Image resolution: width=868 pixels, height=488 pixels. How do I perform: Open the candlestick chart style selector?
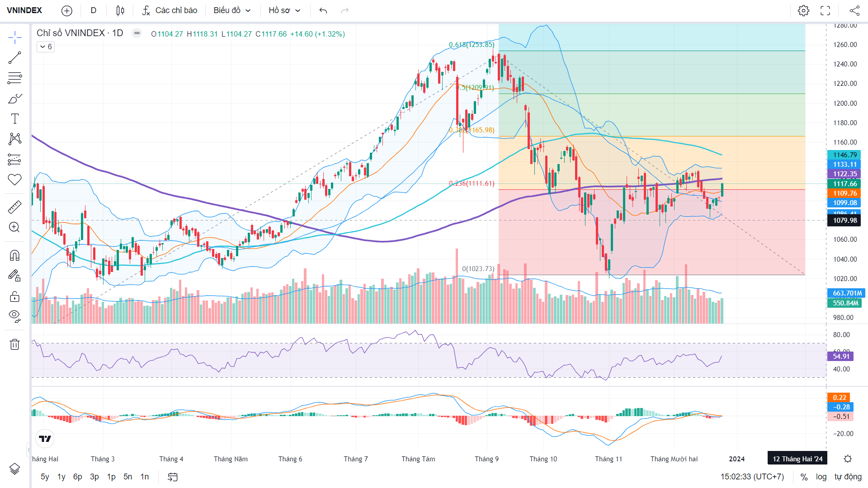click(x=120, y=10)
